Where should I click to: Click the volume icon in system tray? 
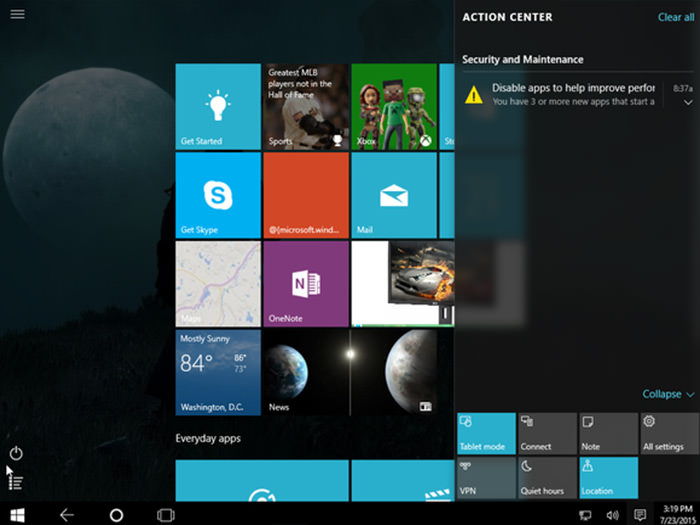pyautogui.click(x=613, y=514)
